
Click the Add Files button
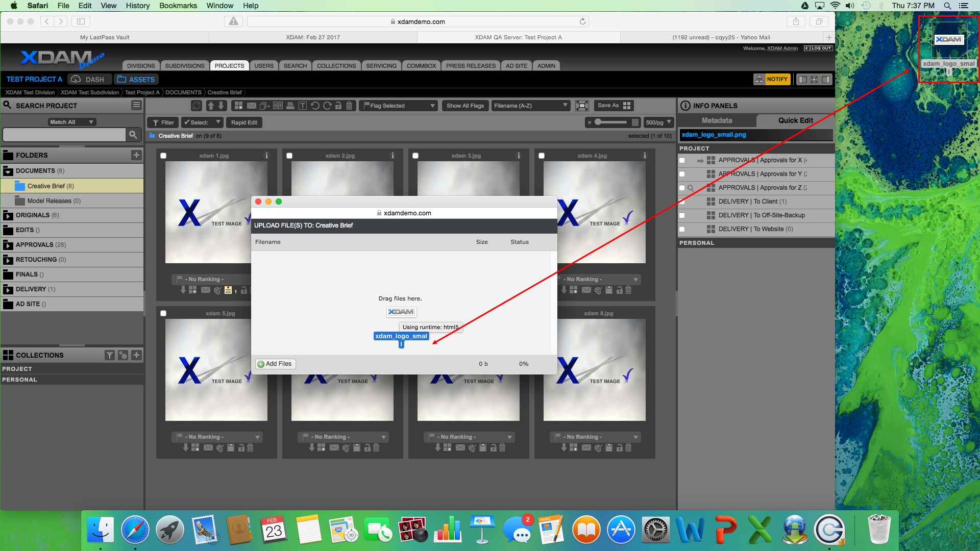click(275, 364)
